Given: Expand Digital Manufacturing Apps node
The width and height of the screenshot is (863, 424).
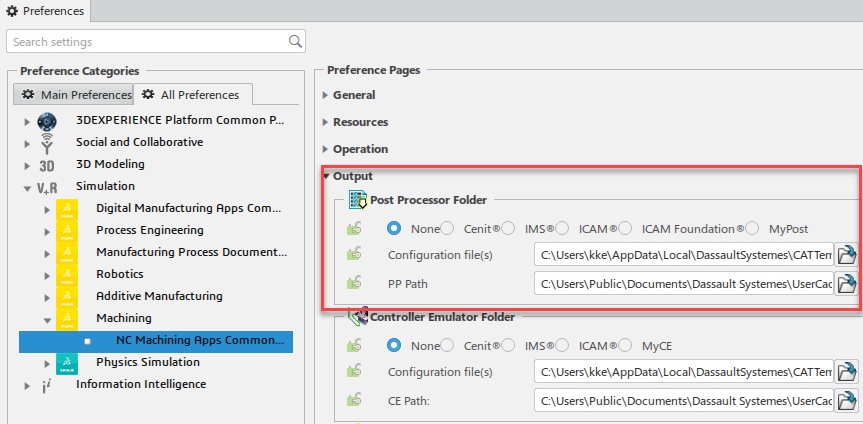Looking at the screenshot, I should tap(47, 210).
